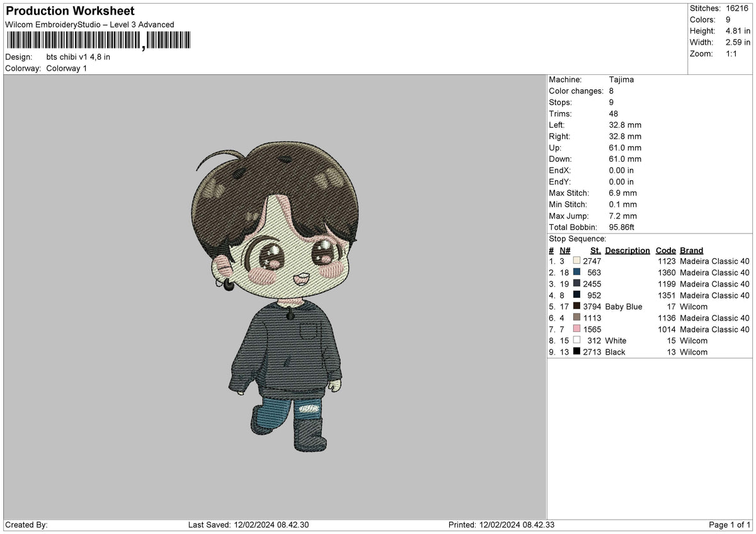The width and height of the screenshot is (756, 534).
Task: Click the White thread swatch for stop 8
Action: [x=576, y=341]
